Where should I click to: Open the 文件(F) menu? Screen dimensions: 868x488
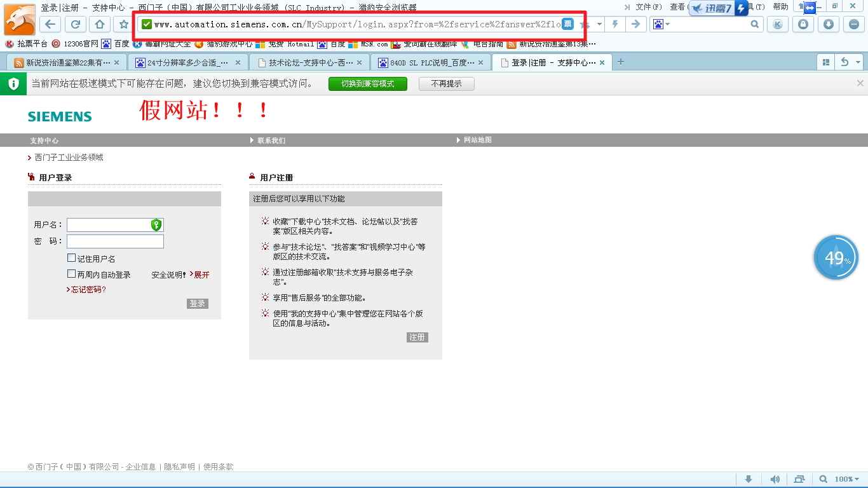pyautogui.click(x=649, y=7)
